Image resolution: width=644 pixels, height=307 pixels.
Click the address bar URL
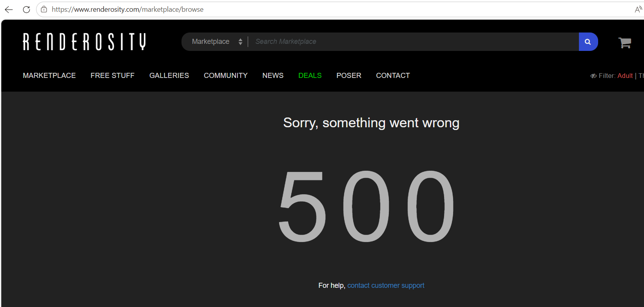[x=127, y=9]
